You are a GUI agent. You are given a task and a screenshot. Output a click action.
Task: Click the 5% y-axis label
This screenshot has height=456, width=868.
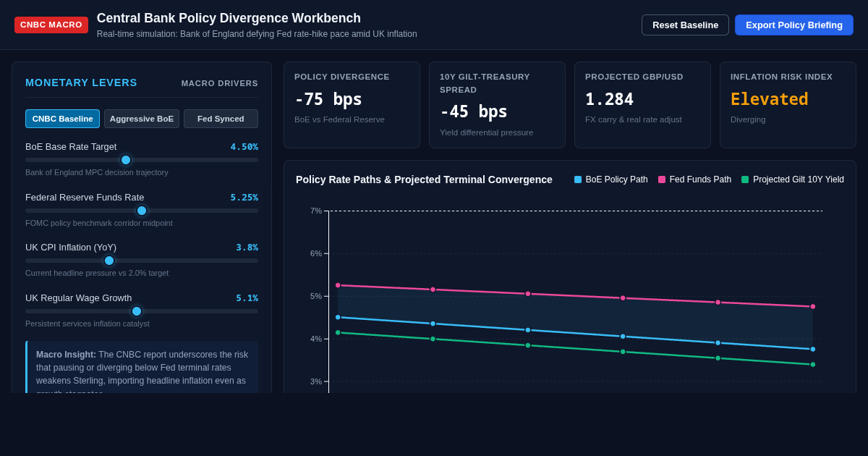[316, 296]
